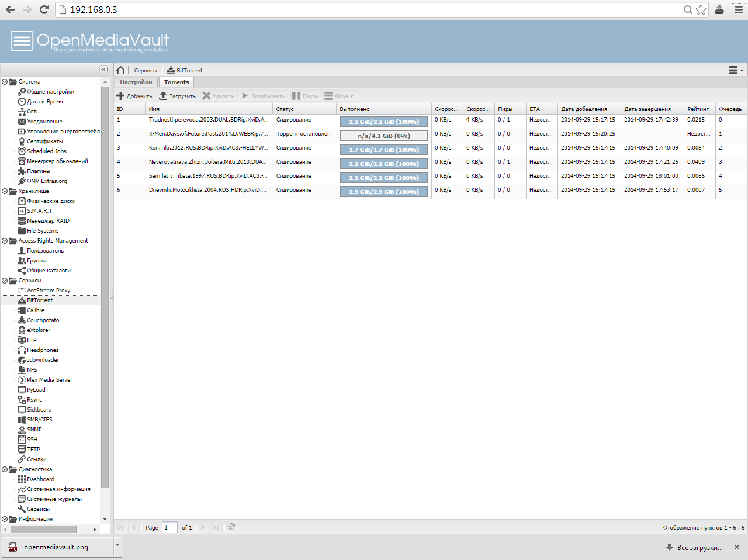Collapse the left navigation panel arrow

click(103, 70)
